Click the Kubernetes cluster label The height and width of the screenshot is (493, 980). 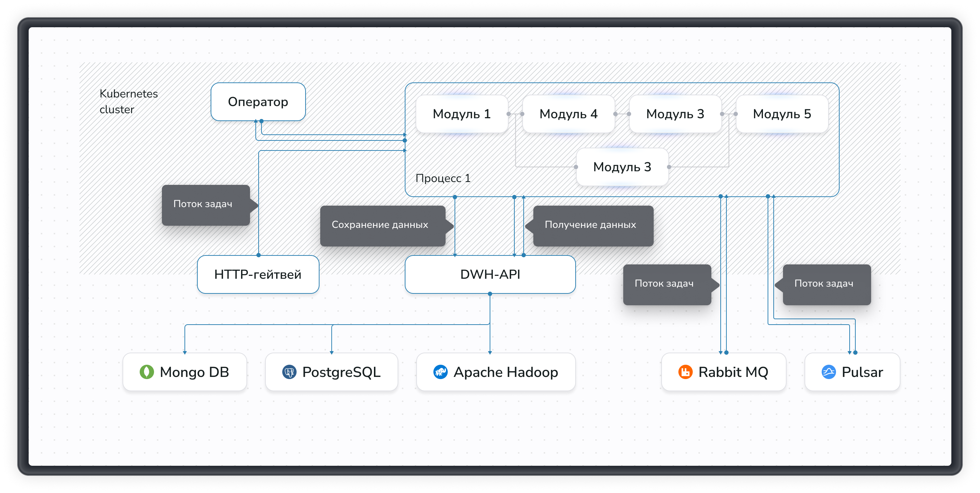click(x=128, y=101)
